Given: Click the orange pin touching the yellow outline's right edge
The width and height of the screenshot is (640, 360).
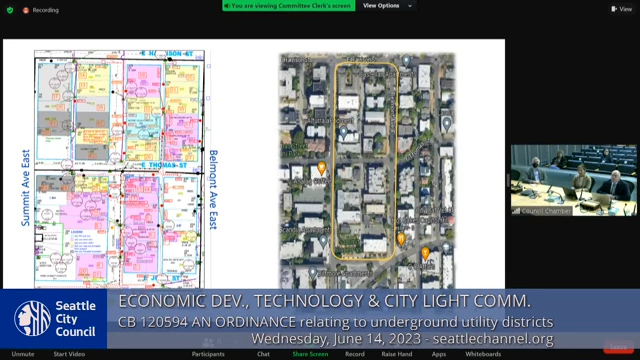Looking at the screenshot, I should click(x=401, y=239).
